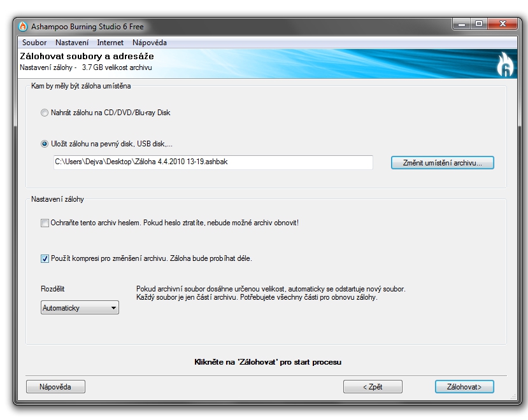Close the Ashampoo Burning Studio window
Image resolution: width=528 pixels, height=420 pixels.
click(x=503, y=24)
